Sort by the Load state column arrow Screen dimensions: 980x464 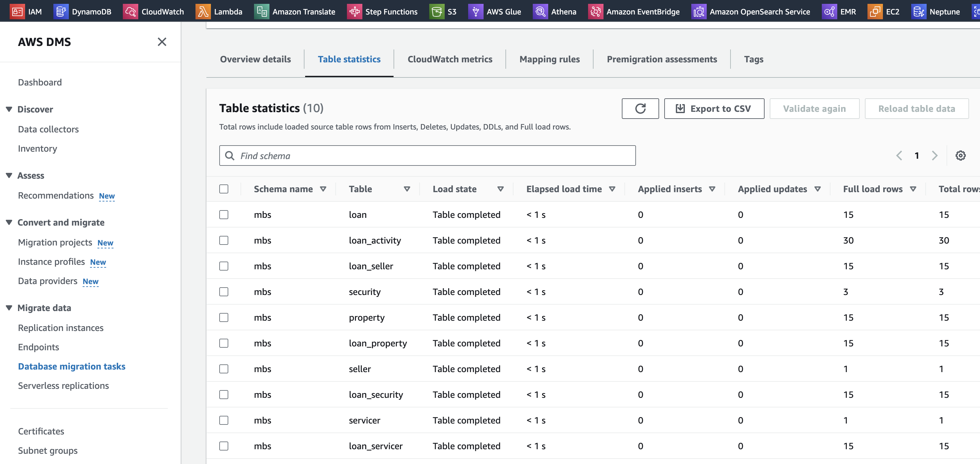click(x=500, y=189)
